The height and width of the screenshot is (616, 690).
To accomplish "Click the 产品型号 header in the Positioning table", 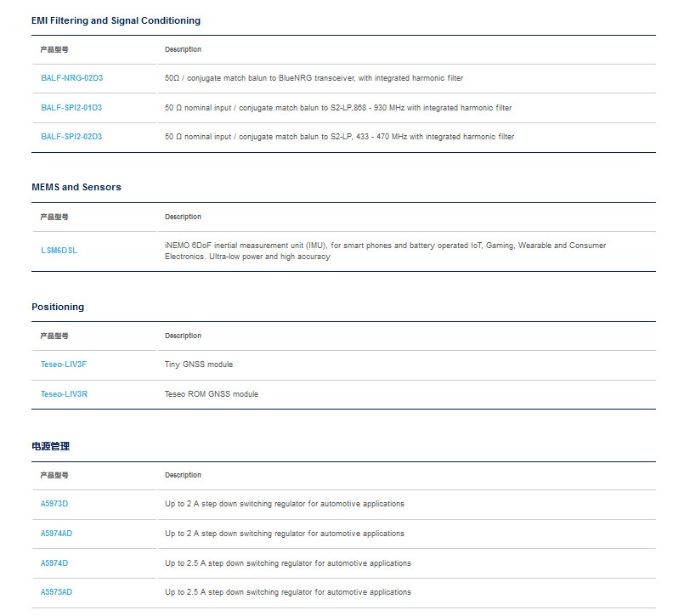I will (x=54, y=336).
